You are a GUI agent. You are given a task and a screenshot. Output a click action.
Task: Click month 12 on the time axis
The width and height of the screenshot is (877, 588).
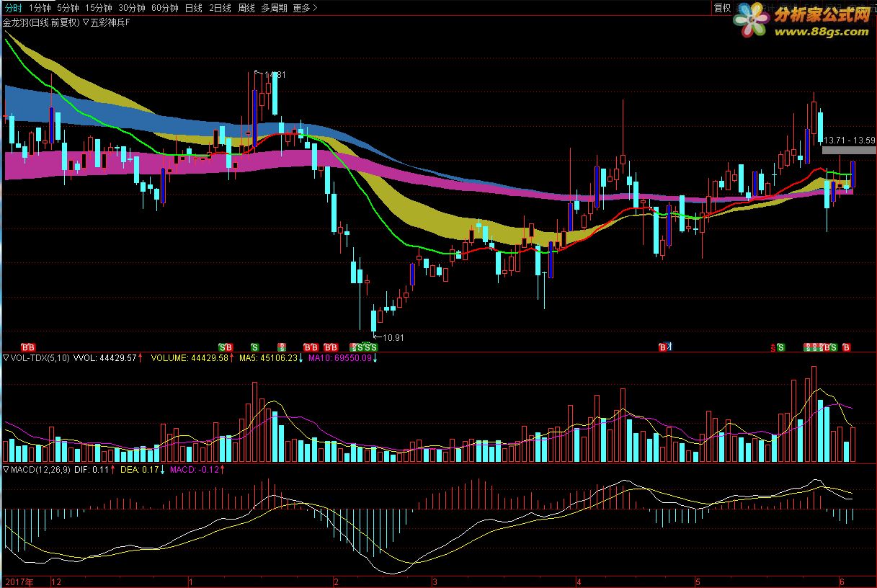click(57, 581)
